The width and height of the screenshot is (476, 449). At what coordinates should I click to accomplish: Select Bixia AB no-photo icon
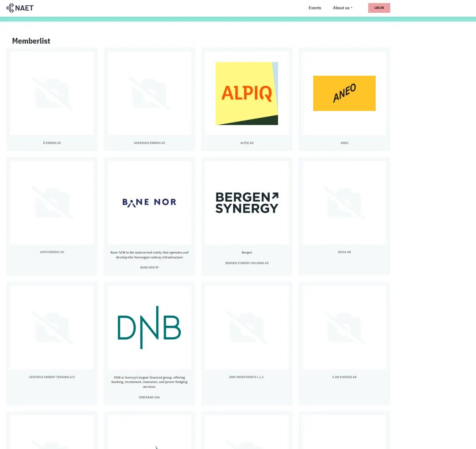(x=344, y=202)
